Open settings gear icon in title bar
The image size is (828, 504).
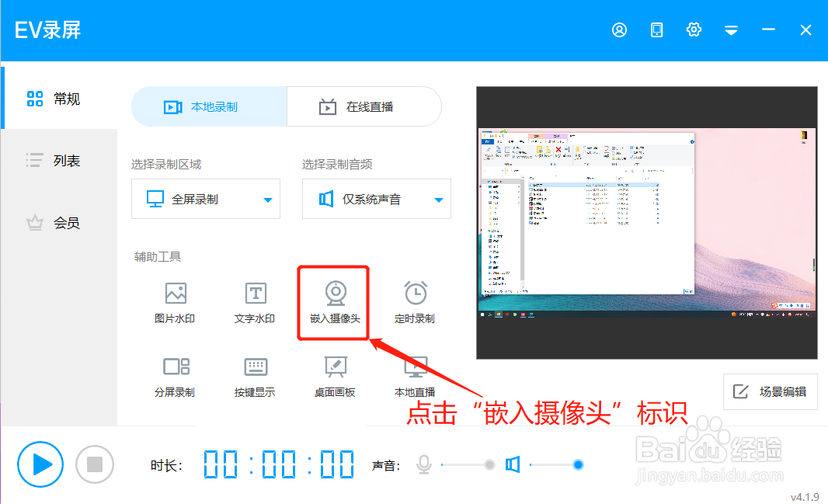[694, 30]
